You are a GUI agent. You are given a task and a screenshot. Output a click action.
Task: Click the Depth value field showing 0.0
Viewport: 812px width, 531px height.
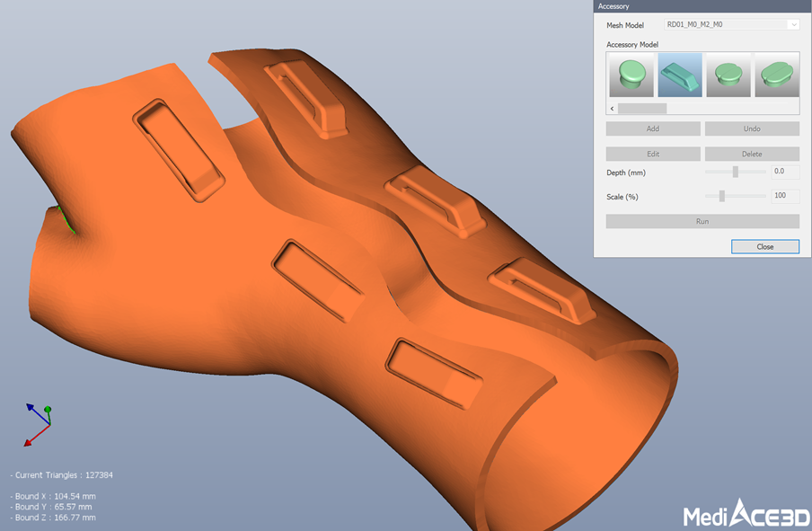(785, 172)
